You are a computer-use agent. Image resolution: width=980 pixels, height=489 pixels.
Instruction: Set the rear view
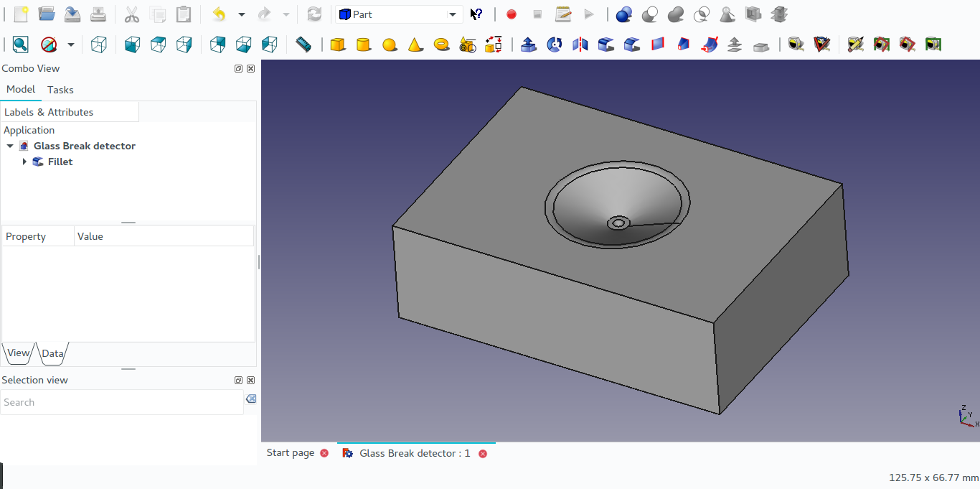[218, 45]
